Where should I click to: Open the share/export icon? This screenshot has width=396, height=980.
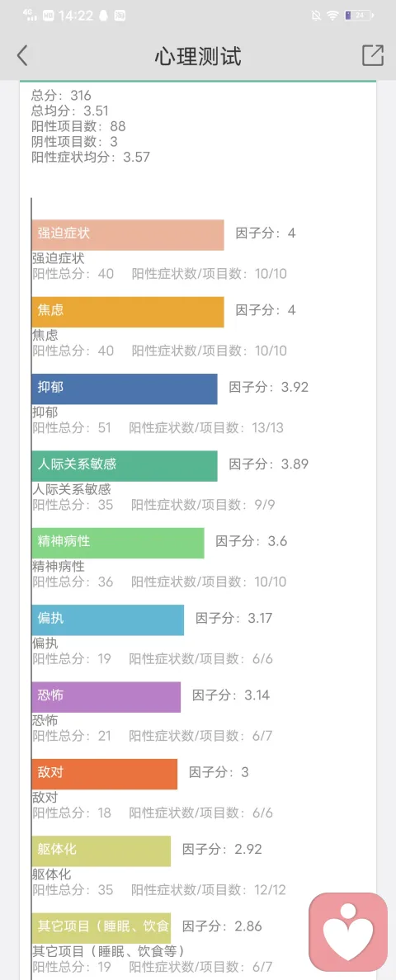pyautogui.click(x=373, y=55)
